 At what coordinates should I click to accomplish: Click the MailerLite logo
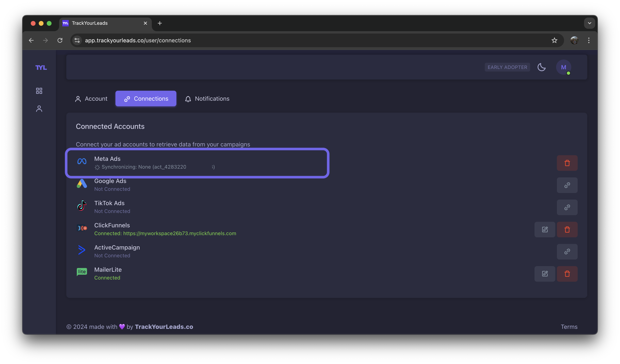[x=82, y=272]
